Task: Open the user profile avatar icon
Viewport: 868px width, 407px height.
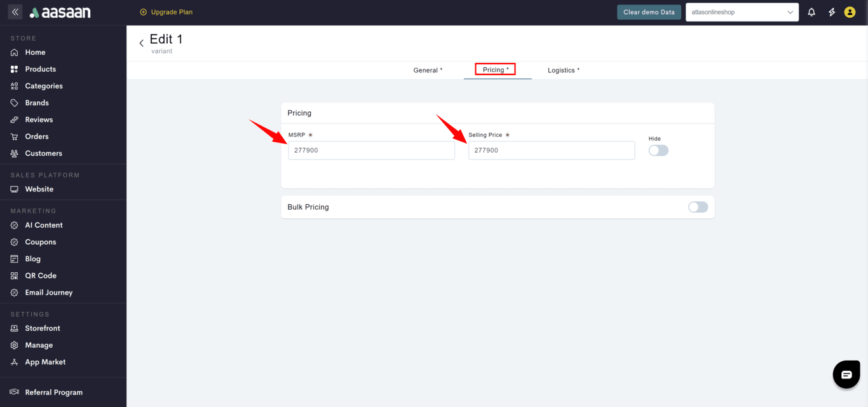Action: click(850, 12)
